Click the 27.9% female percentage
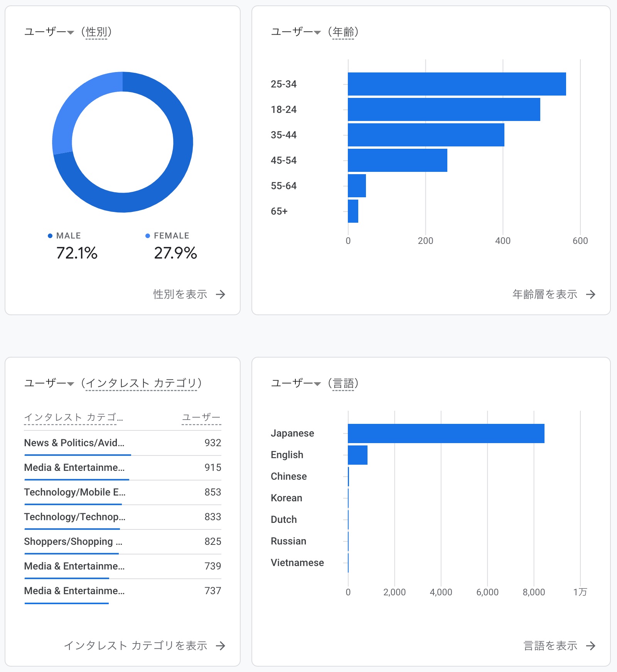This screenshot has height=672, width=617. point(175,253)
